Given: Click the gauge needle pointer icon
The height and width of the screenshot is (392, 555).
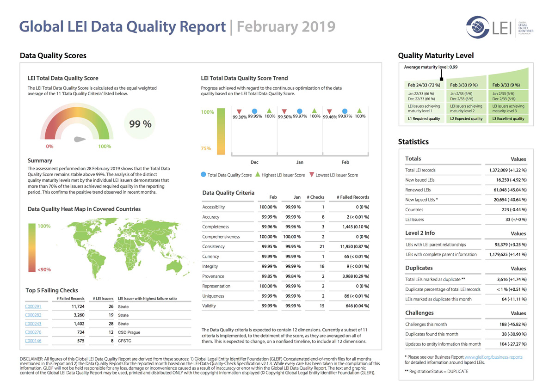Looking at the screenshot, I should pyautogui.click(x=80, y=138).
